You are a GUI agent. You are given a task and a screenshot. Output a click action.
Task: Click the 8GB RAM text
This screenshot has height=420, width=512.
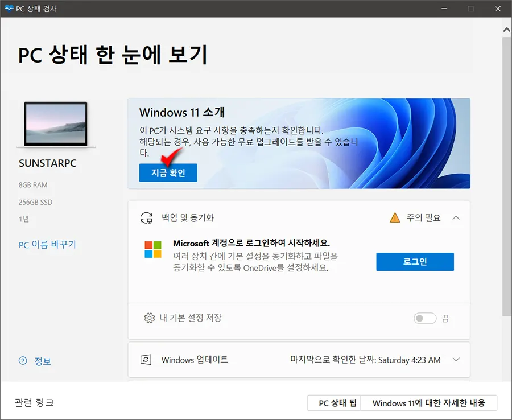tap(33, 185)
